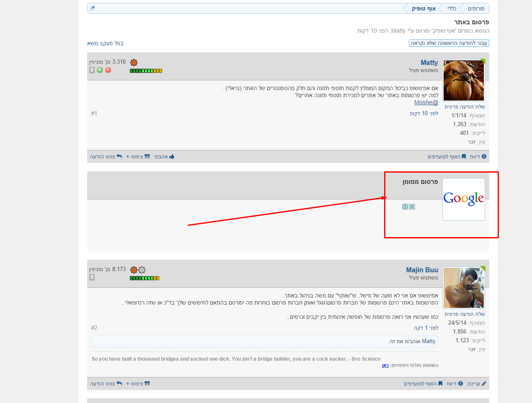
Task: Click the AdChoices info icon in the ad
Action: click(x=405, y=207)
